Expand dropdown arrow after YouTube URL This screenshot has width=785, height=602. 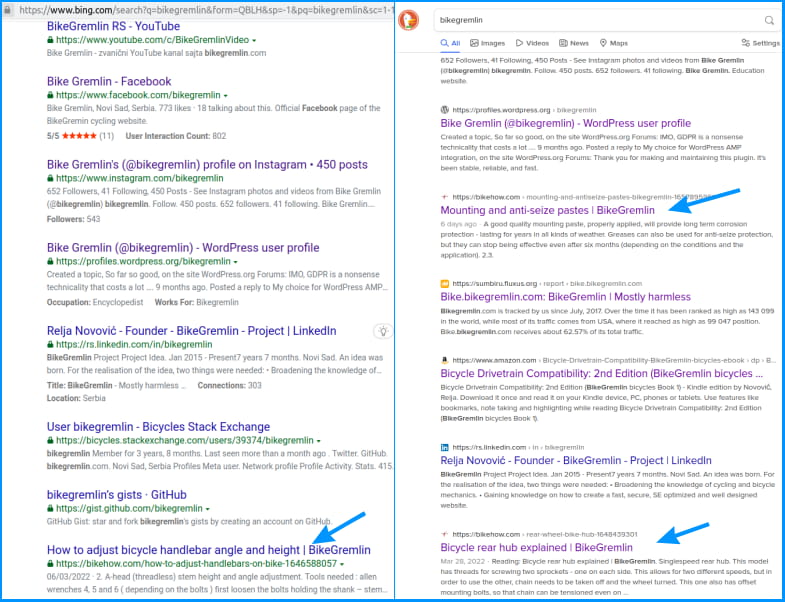click(254, 40)
